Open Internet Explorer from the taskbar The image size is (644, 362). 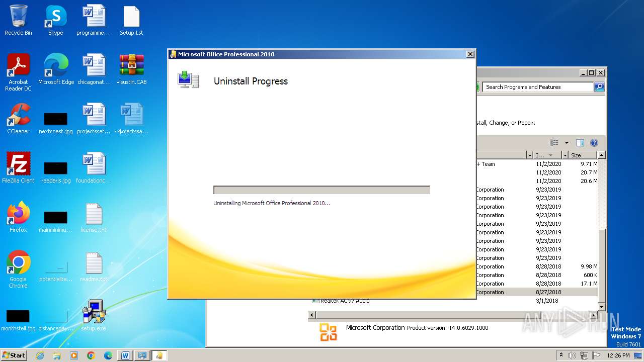tap(40, 355)
